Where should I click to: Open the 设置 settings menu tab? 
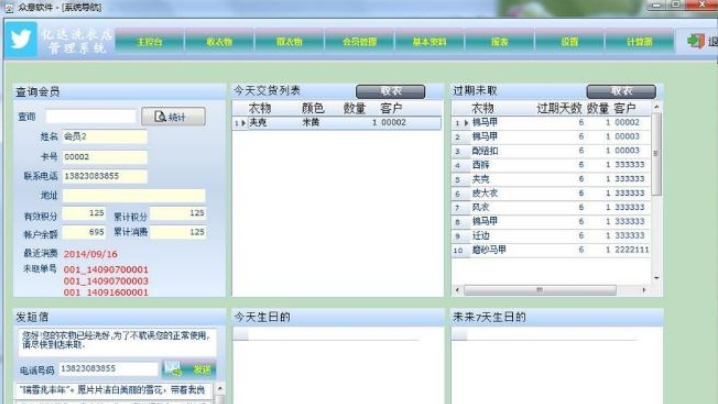[570, 42]
